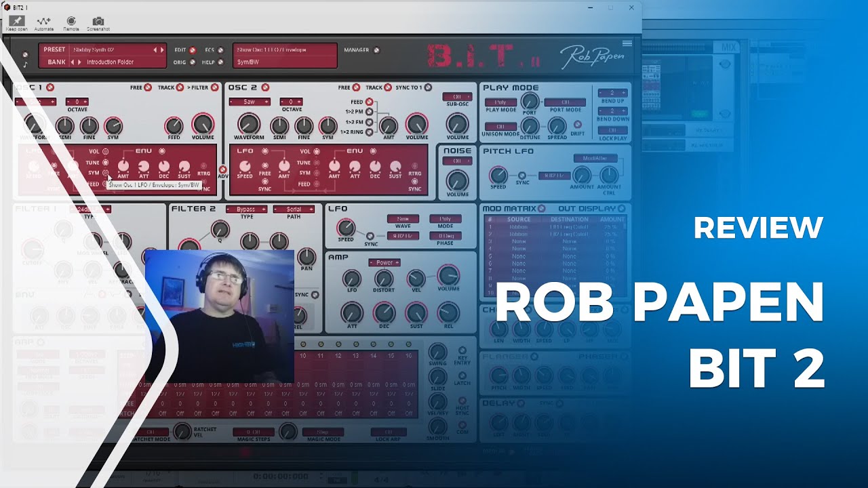Click OSC 2 WAVEFORM knob
The image size is (868, 488).
248,124
